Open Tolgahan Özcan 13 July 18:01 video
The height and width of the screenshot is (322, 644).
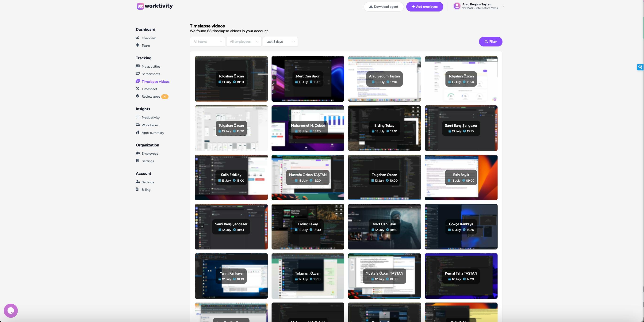coord(231,79)
